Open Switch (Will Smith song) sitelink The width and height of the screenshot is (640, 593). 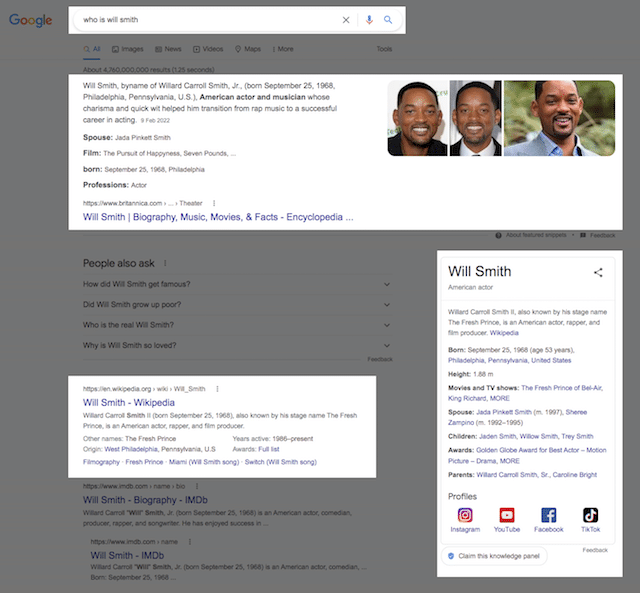(x=280, y=462)
